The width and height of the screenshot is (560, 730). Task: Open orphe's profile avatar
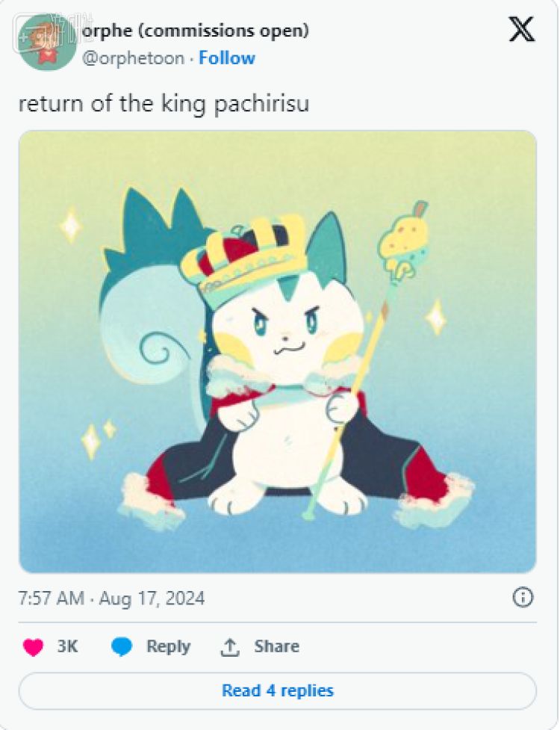point(47,41)
